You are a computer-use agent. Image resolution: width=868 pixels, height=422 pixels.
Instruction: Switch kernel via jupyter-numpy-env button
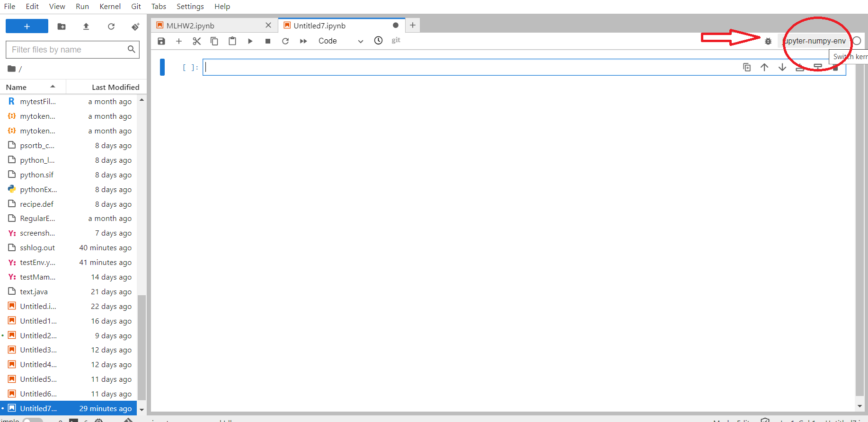pyautogui.click(x=814, y=41)
